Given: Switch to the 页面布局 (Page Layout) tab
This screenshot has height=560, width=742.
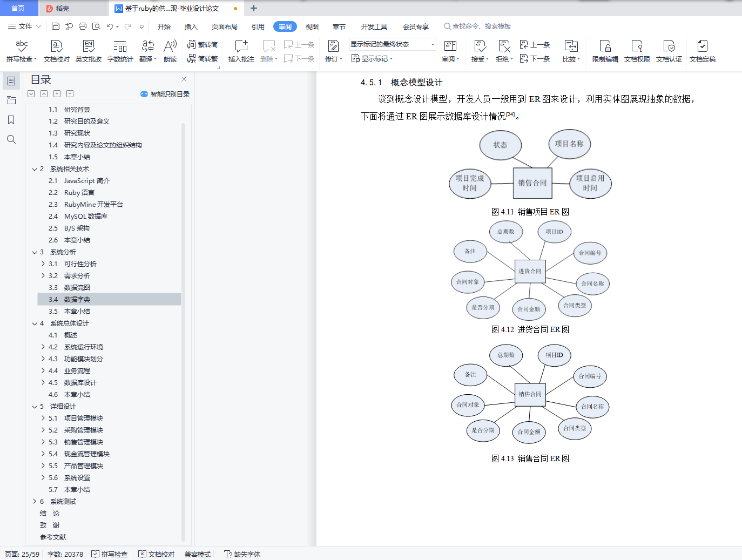Looking at the screenshot, I should coord(225,26).
